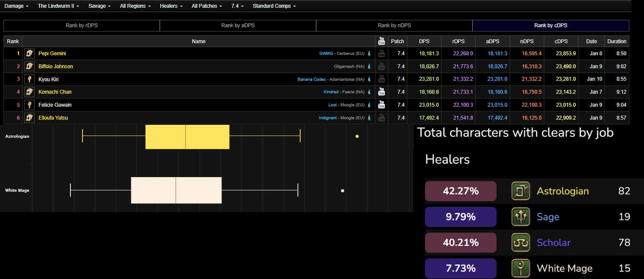Click Astrologian job icon for Biffolo Johnson
644x279 pixels.
[29, 67]
